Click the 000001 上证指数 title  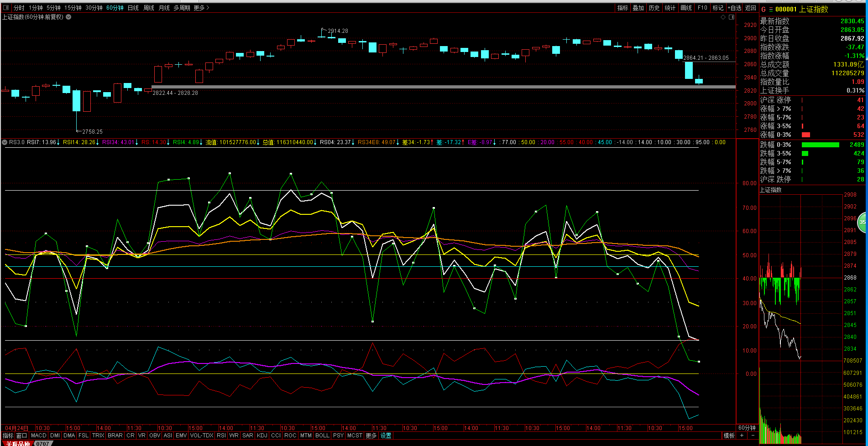point(801,9)
